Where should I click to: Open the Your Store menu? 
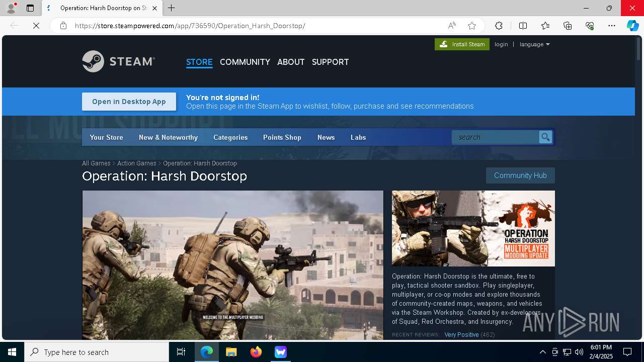pos(106,137)
